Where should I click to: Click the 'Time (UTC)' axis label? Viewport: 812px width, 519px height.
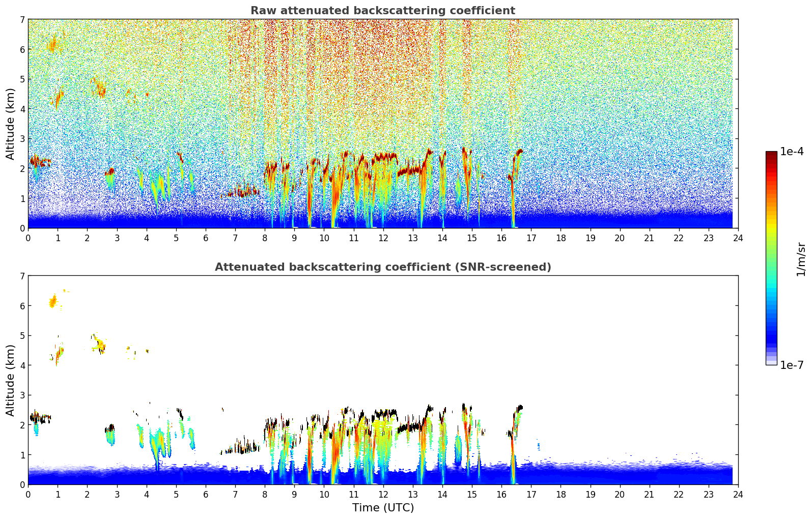point(383,508)
